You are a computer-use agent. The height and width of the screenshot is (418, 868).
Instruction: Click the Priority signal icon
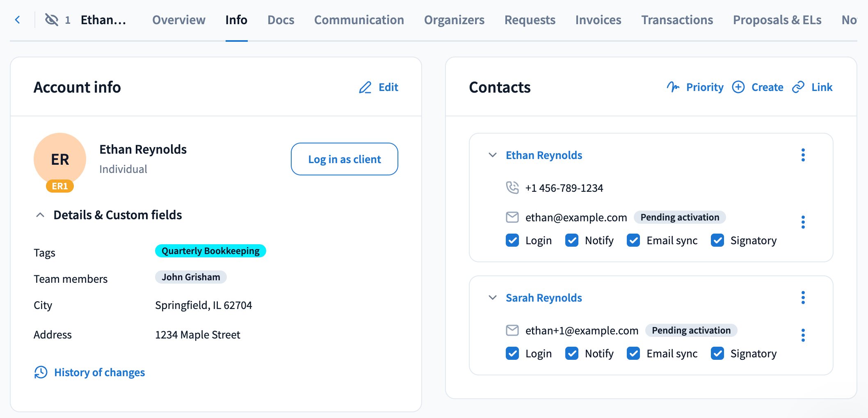673,87
